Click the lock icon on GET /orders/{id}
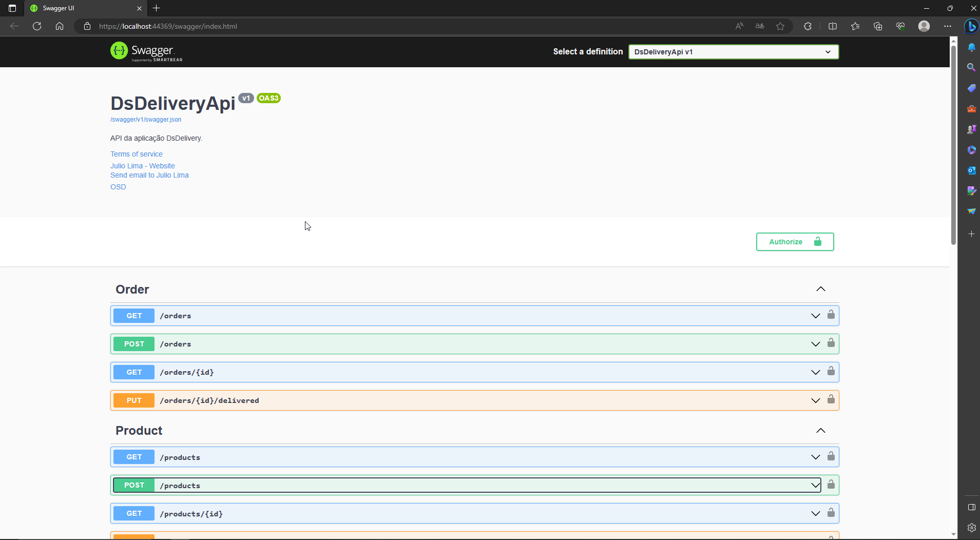 pos(831,371)
